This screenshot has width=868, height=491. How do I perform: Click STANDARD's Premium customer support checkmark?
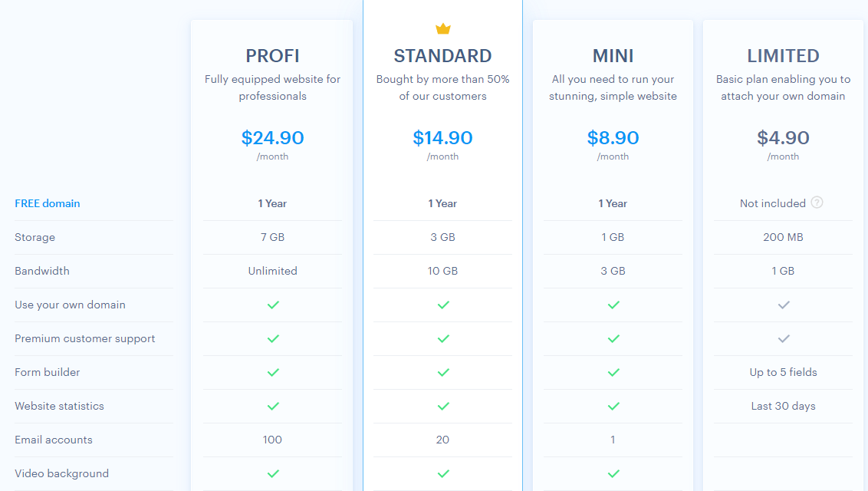443,339
